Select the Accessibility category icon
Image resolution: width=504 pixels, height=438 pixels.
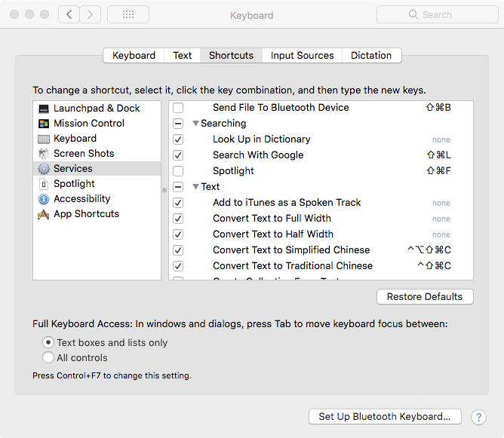point(44,199)
